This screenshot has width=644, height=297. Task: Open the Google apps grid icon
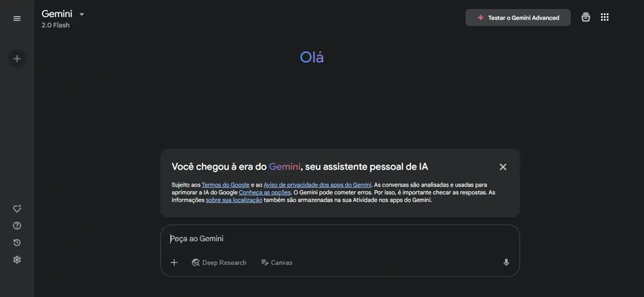[x=605, y=17]
